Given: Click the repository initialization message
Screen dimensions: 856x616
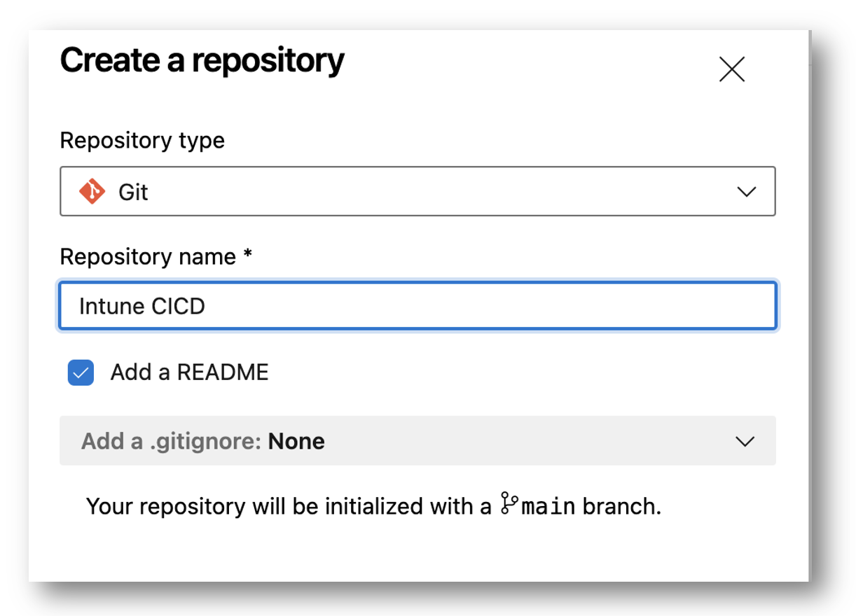Looking at the screenshot, I should [373, 506].
